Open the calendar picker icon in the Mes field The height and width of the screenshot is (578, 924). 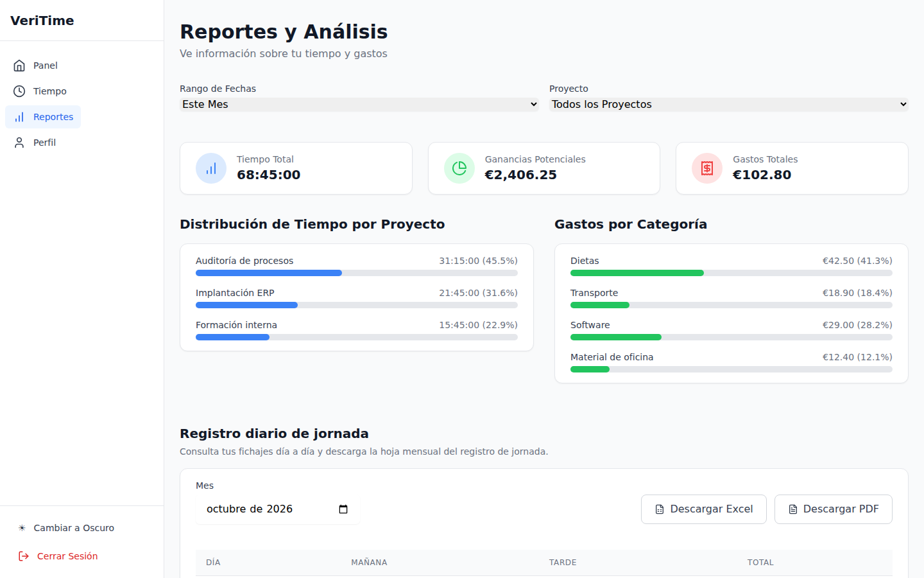343,509
